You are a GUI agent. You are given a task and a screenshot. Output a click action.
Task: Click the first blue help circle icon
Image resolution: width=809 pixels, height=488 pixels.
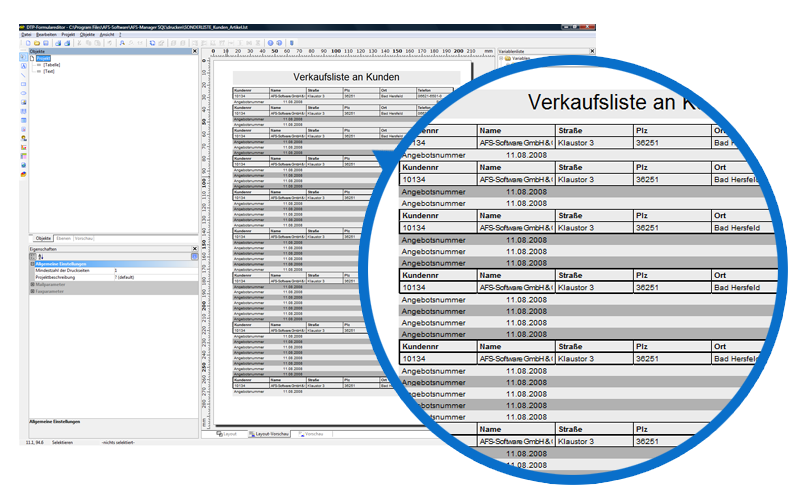(x=270, y=43)
